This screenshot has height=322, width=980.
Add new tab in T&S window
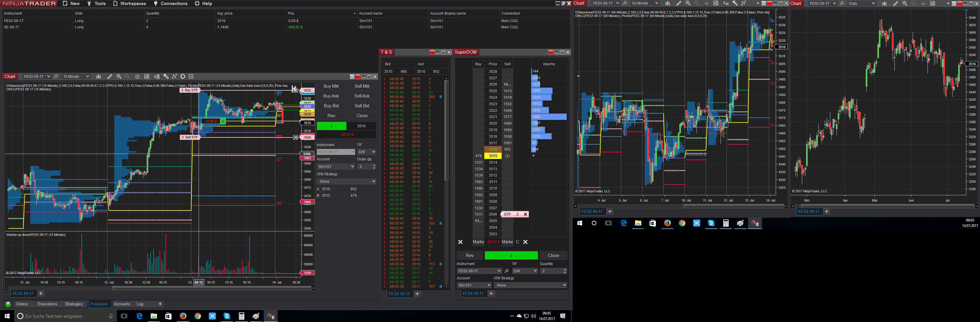[x=417, y=294]
